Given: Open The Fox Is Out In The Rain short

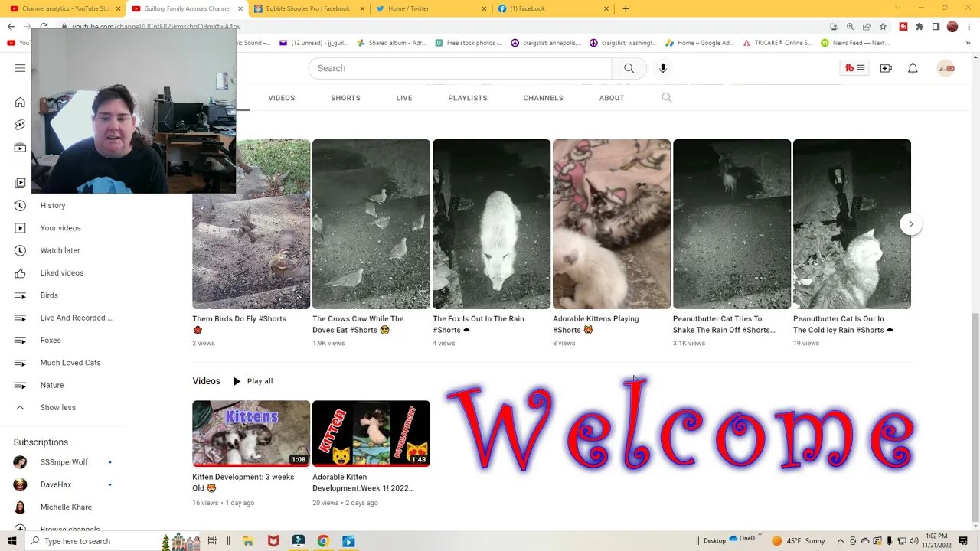Looking at the screenshot, I should [492, 224].
